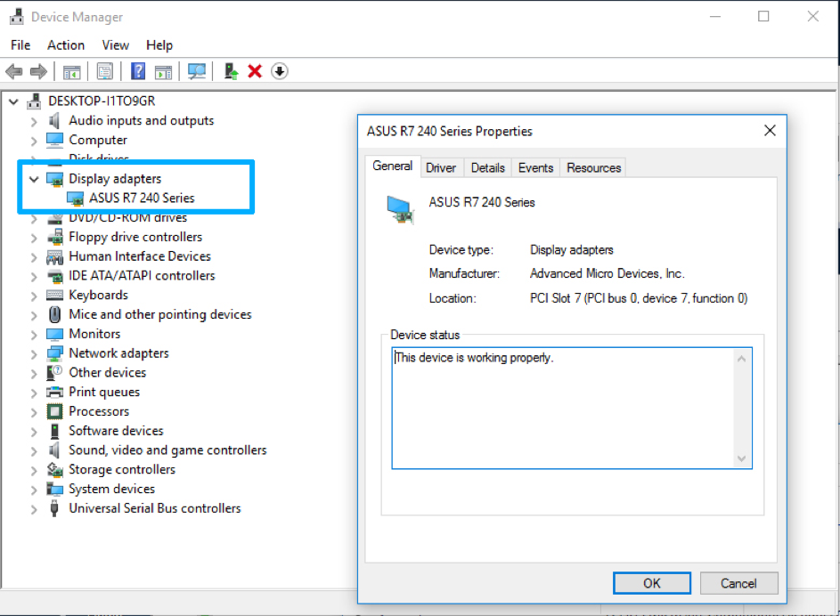This screenshot has width=840, height=616.
Task: Expand the Network adapters category
Action: (34, 353)
